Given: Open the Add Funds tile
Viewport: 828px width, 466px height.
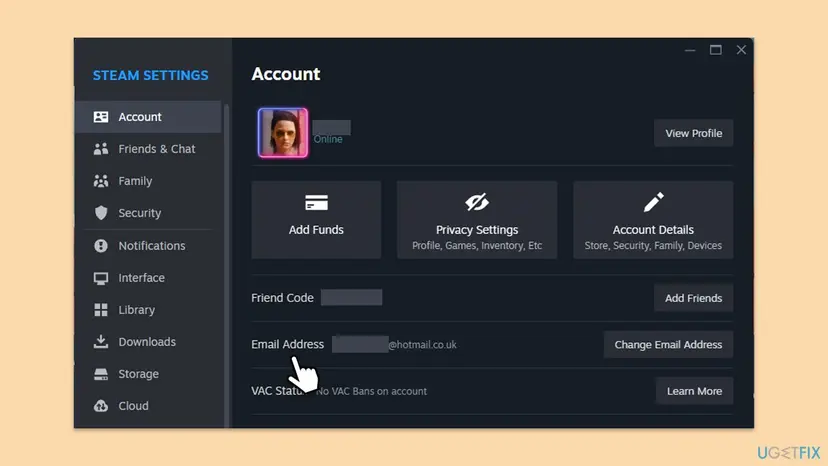Looking at the screenshot, I should (316, 220).
